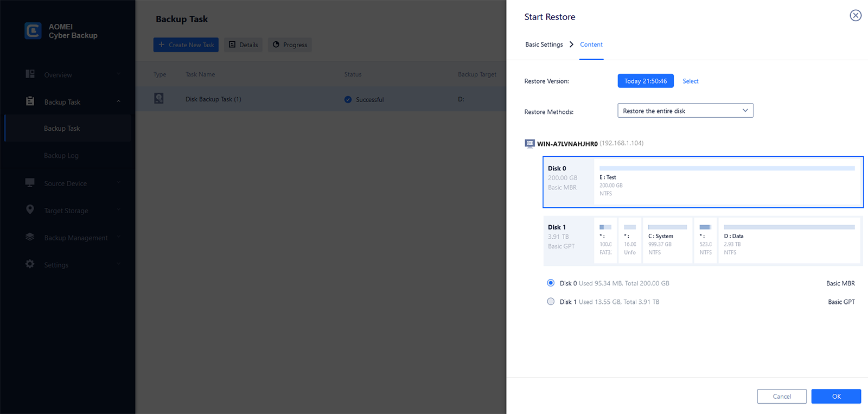Screen dimensions: 868x414
Task: Switch to the Content step tab
Action: pos(591,44)
